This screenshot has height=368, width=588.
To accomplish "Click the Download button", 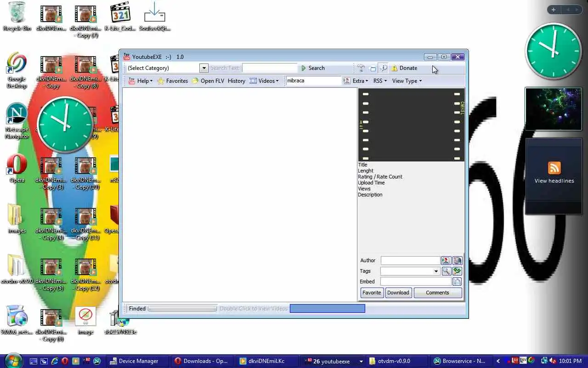I will [x=398, y=293].
